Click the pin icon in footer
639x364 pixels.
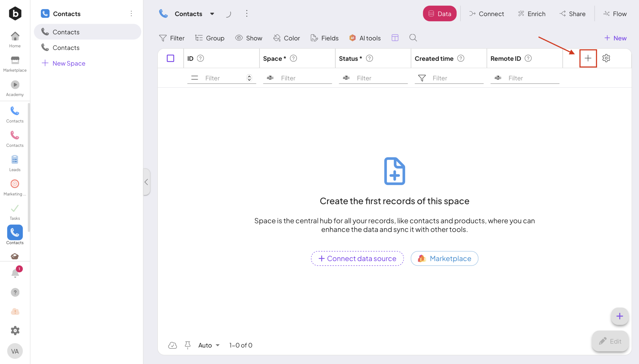(187, 345)
